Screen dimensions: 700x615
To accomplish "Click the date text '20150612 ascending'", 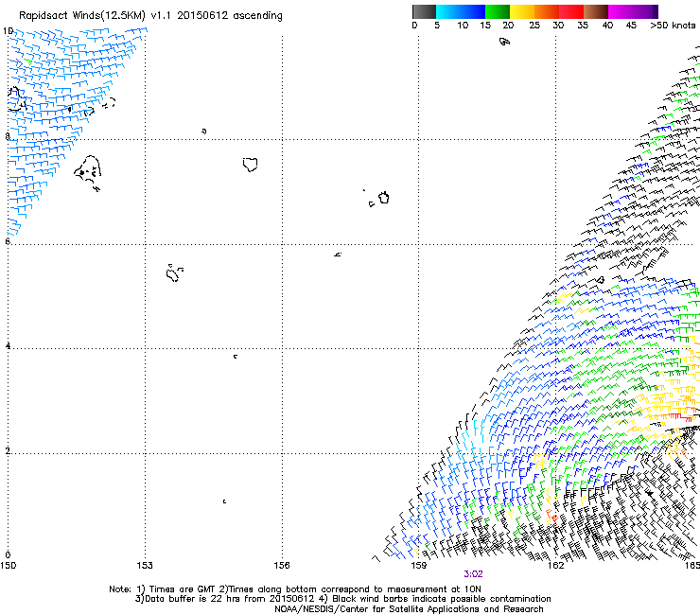I will tap(230, 16).
